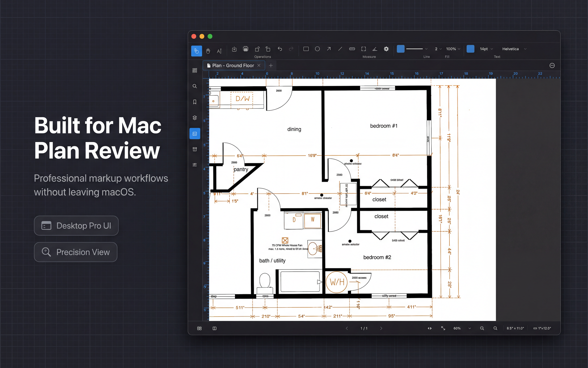
Task: Click the bath / utility label
Action: pos(272,261)
